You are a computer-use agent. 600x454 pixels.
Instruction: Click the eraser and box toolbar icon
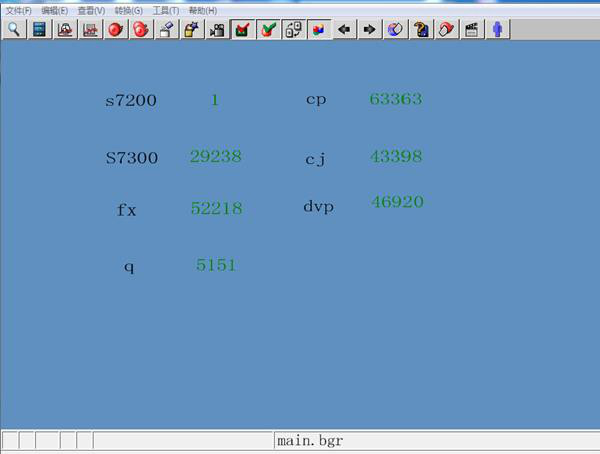point(166,29)
